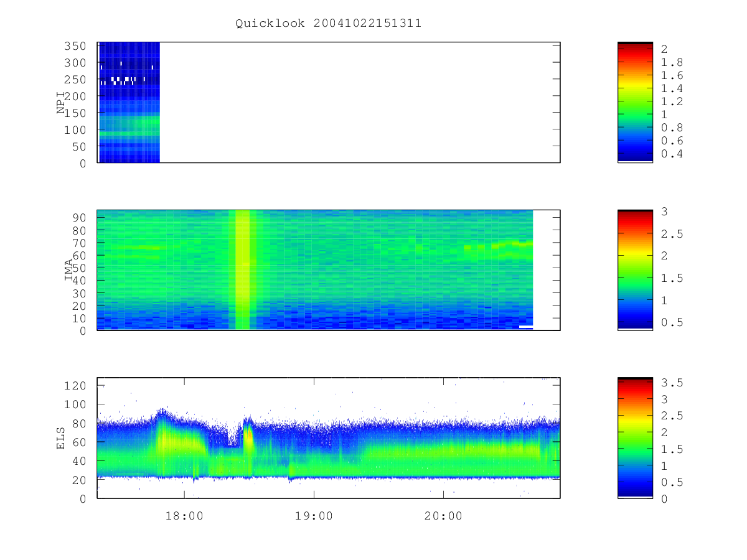
Task: Click the NPI colorbar scale
Action: click(635, 102)
